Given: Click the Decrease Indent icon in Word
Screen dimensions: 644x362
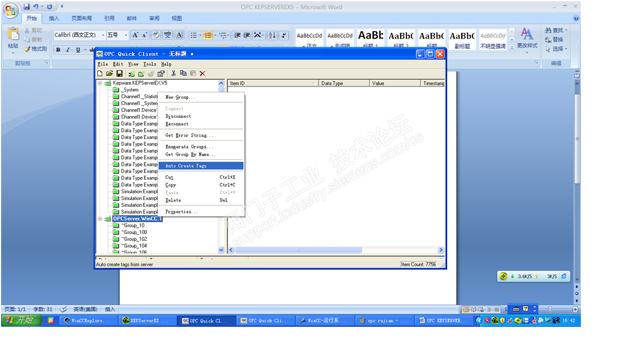Looking at the screenshot, I should click(237, 35).
